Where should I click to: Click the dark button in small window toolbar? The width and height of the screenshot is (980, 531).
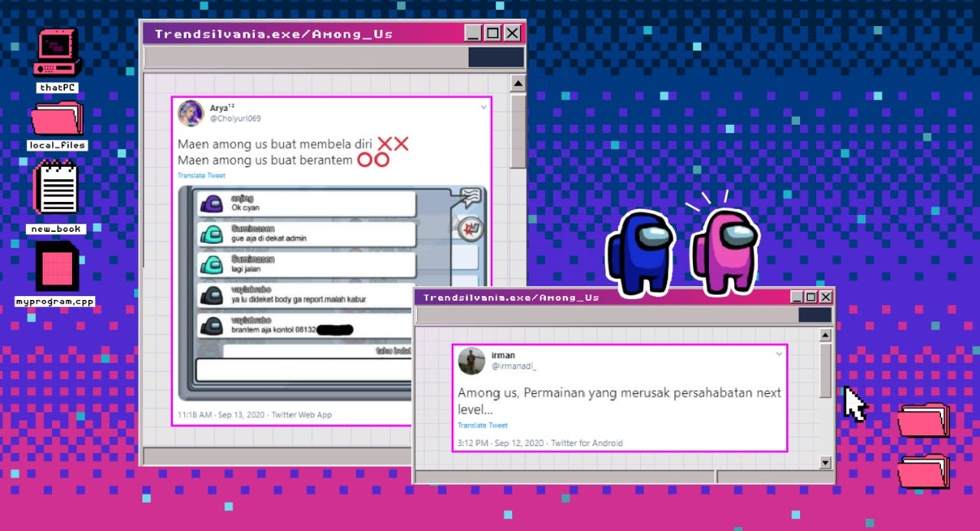(815, 315)
